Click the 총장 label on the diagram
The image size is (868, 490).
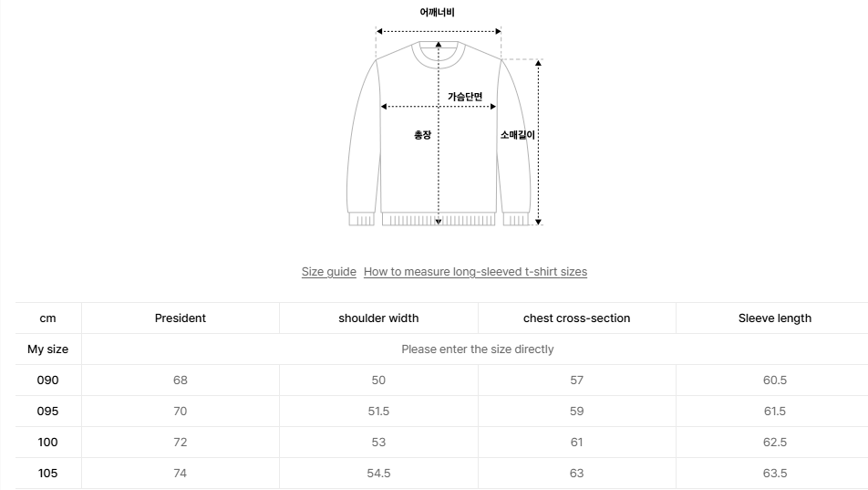pyautogui.click(x=422, y=135)
